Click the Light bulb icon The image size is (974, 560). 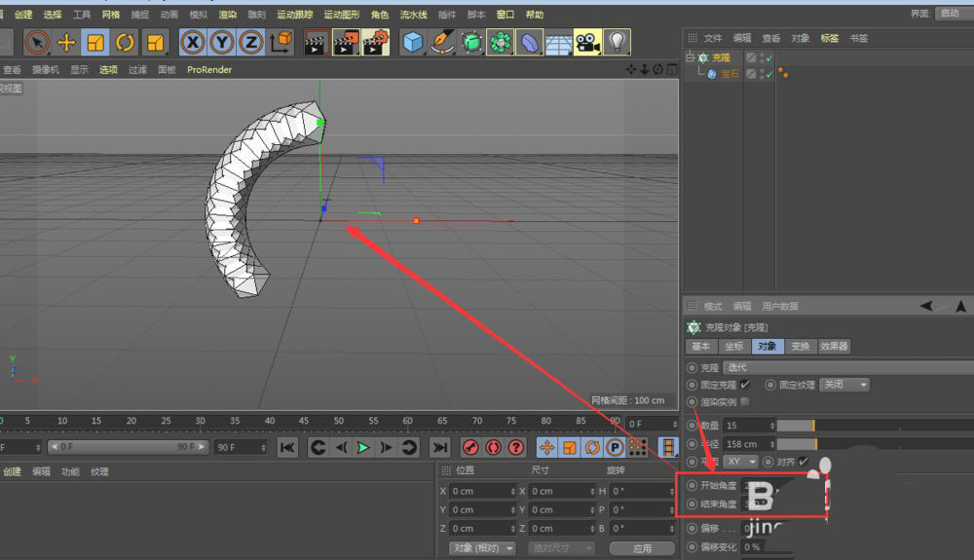(x=617, y=42)
